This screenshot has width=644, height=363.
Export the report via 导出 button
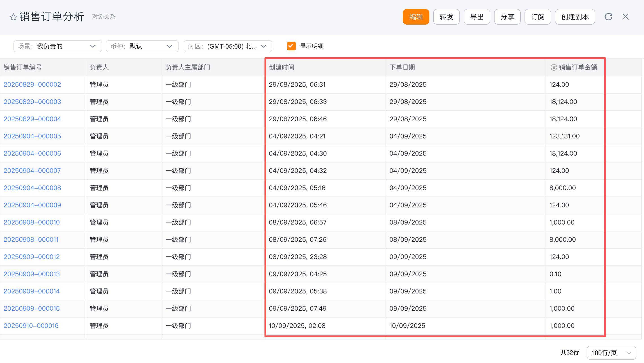click(x=477, y=17)
